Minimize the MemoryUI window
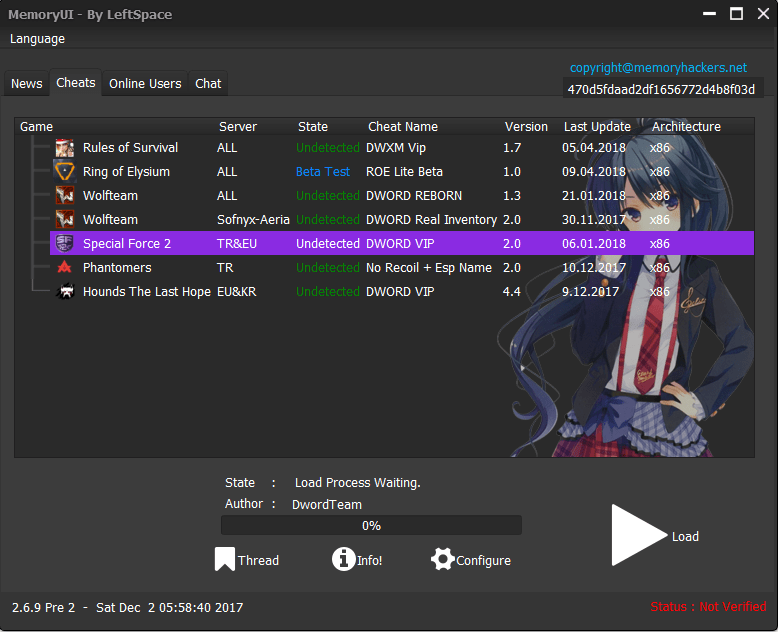778x632 pixels. (710, 14)
